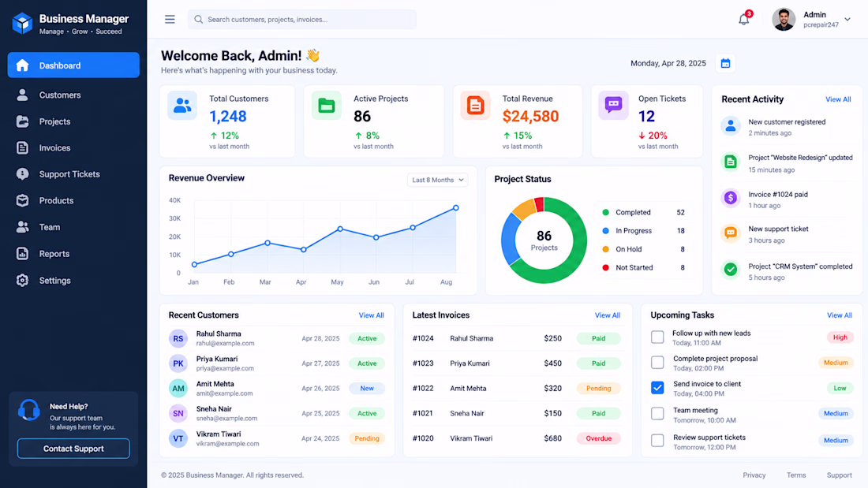Click the May data point on revenue chart

coord(340,229)
